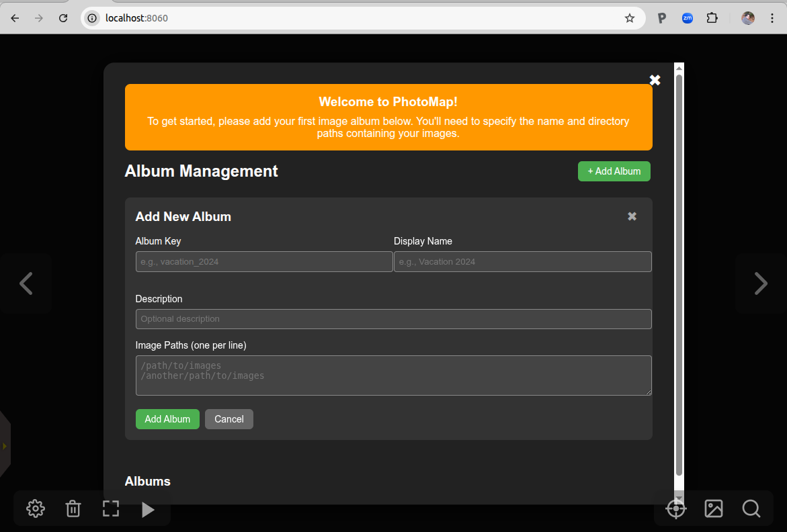The image size is (787, 532).
Task: Focus the Display Name input field
Action: point(522,262)
